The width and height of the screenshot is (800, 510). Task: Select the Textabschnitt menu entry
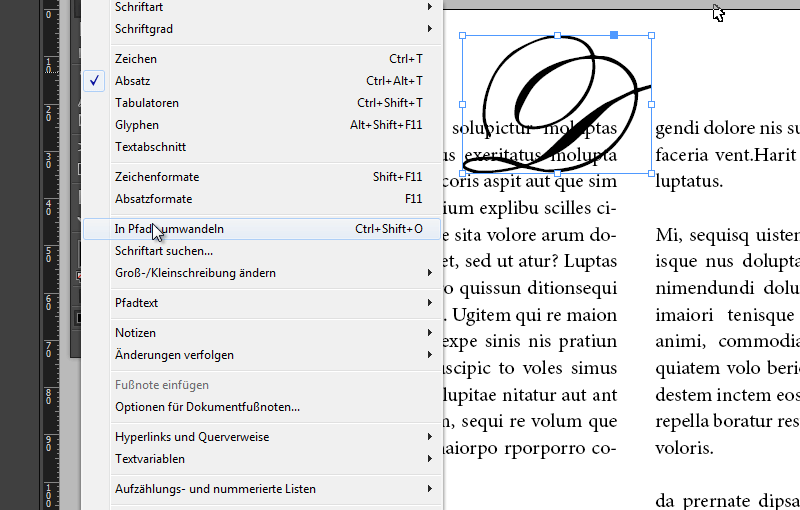pos(262,147)
